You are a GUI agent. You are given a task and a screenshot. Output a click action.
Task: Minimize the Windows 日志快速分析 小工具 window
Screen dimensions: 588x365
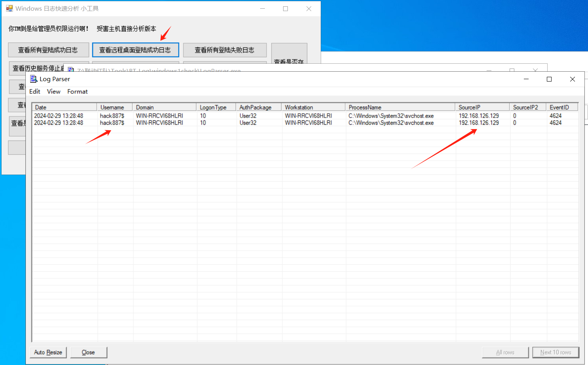click(263, 9)
